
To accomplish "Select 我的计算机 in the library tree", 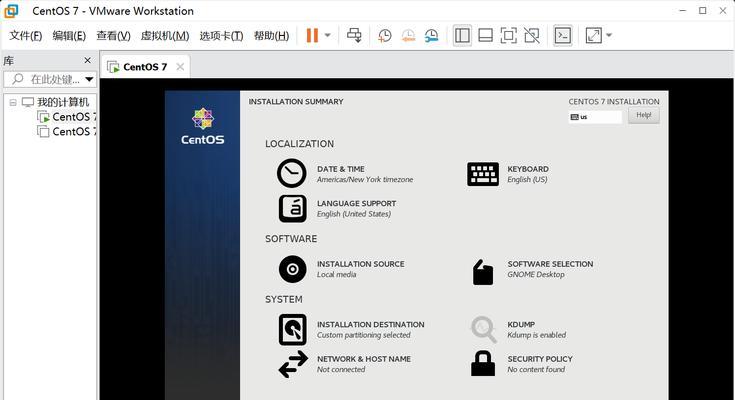I will click(x=63, y=102).
